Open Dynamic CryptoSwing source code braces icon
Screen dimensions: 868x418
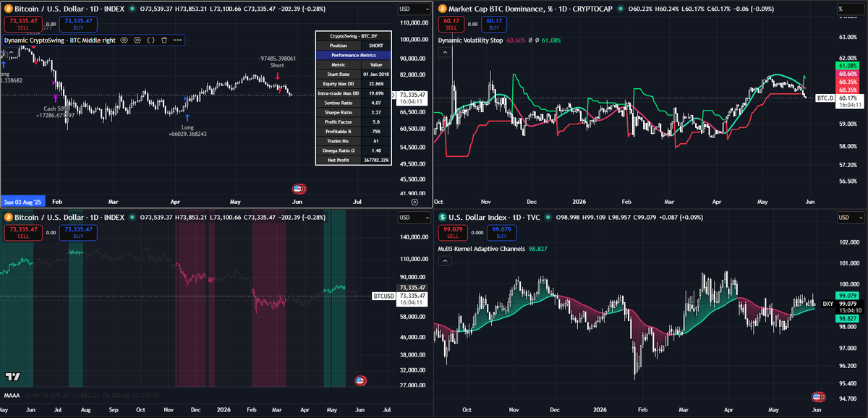[150, 40]
